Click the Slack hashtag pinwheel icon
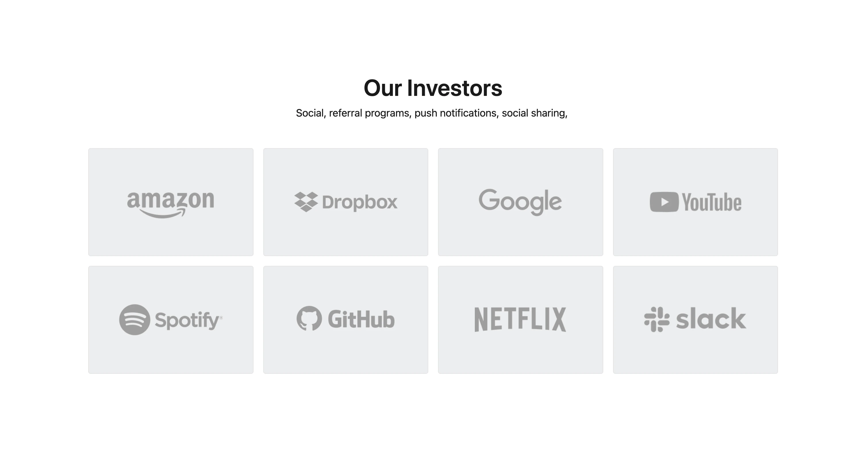This screenshot has height=476, width=868. pyautogui.click(x=656, y=319)
